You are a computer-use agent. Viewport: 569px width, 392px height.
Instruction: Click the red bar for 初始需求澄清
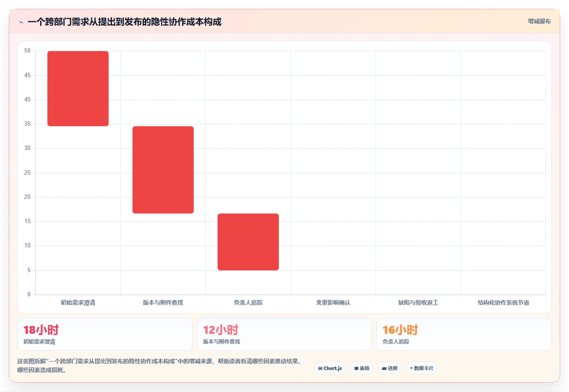point(78,89)
